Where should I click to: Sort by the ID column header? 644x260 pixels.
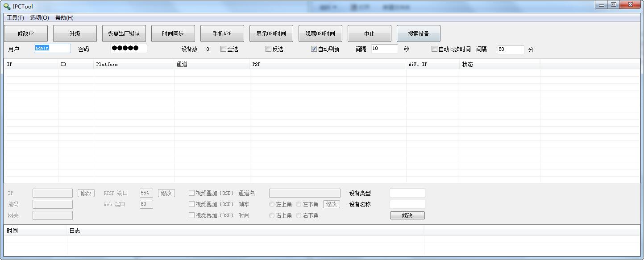pyautogui.click(x=76, y=64)
